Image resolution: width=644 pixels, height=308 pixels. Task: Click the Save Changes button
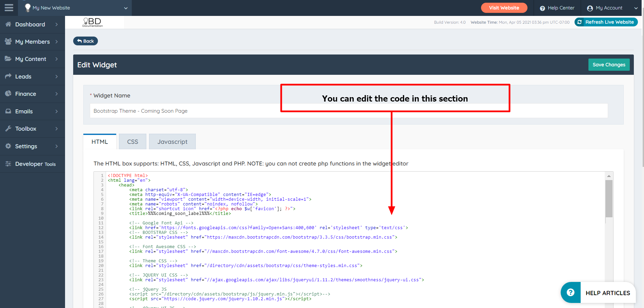point(609,65)
